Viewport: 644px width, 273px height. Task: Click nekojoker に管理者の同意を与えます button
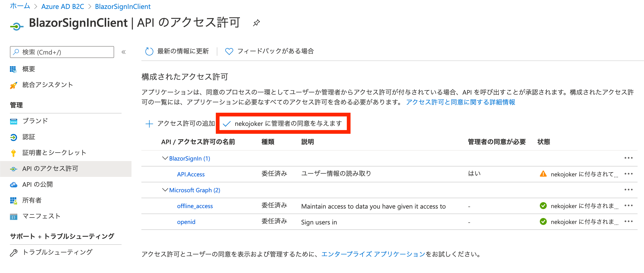coord(283,124)
